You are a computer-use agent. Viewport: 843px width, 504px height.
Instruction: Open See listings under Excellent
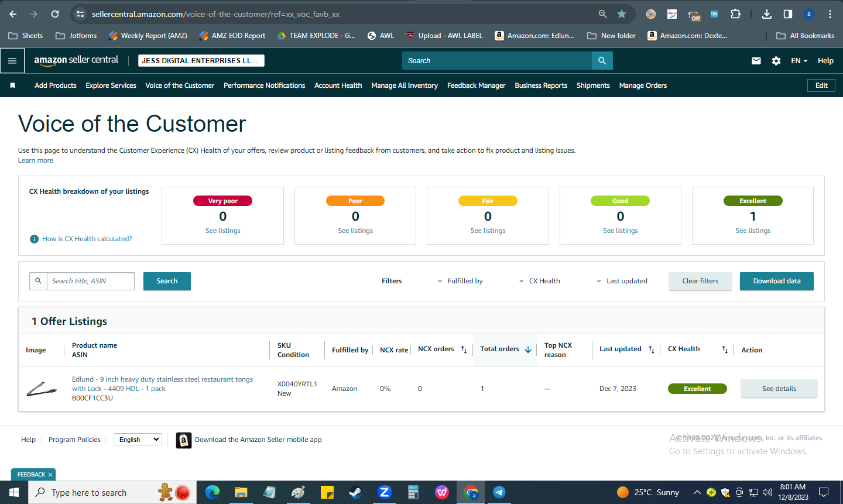(x=753, y=231)
